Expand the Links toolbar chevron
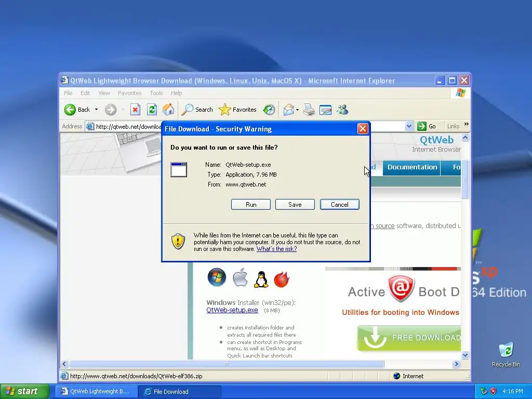 tap(466, 124)
